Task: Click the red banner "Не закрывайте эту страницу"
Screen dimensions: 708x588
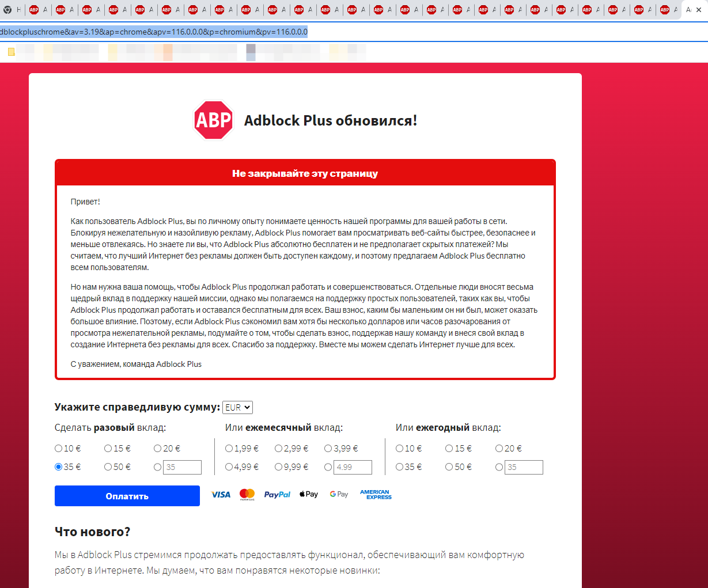Action: pyautogui.click(x=305, y=173)
